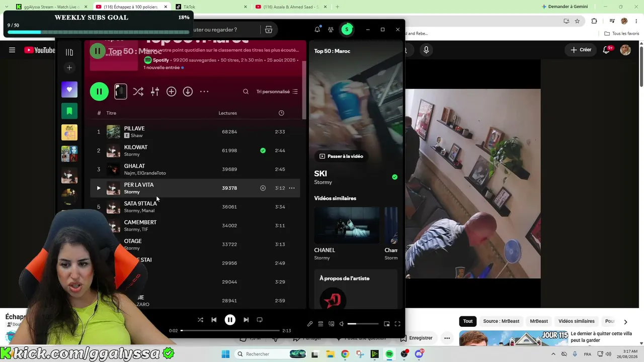Image resolution: width=644 pixels, height=362 pixels.
Task: Open a new browser tab
Action: [x=337, y=7]
